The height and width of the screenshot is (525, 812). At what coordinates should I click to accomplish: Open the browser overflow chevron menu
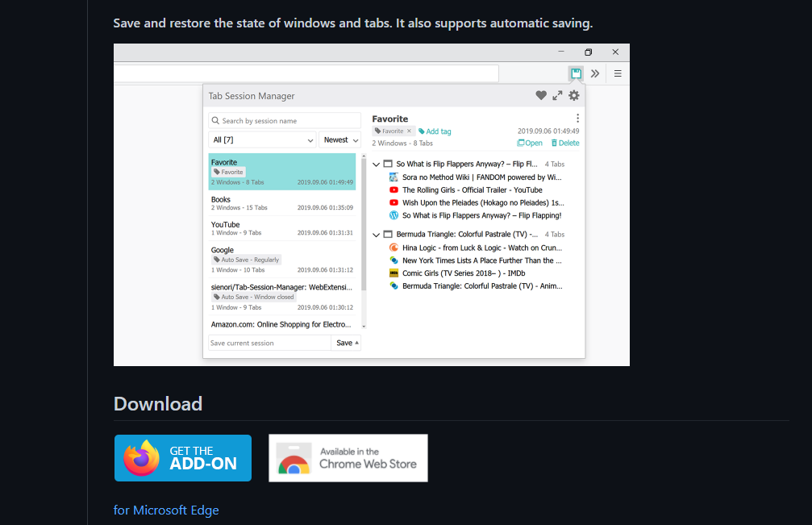[595, 73]
